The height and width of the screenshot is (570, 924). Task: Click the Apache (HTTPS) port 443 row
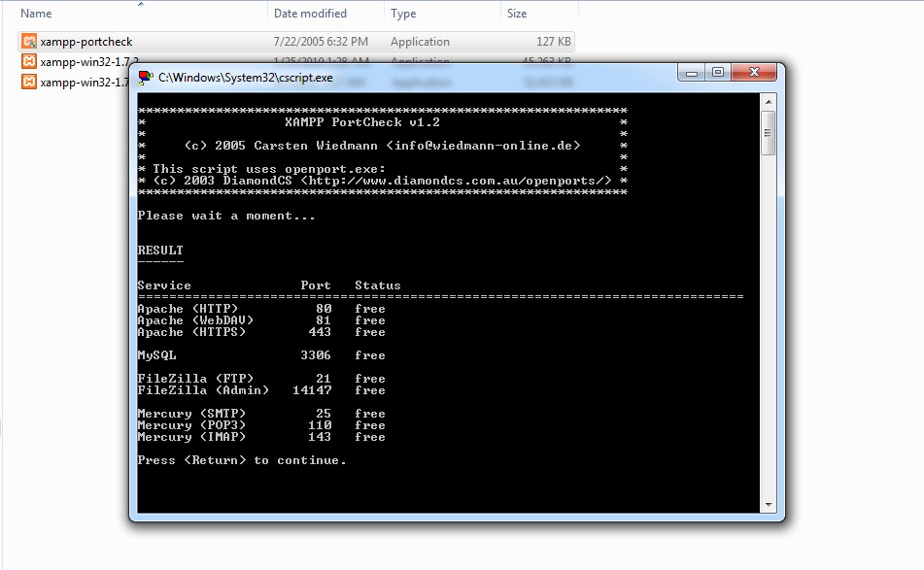261,332
